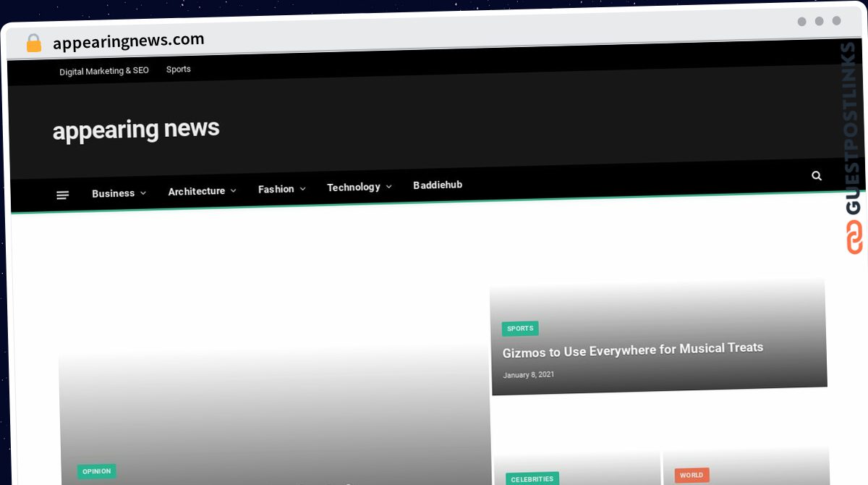
Task: Open the Baddiehub menu item
Action: point(438,185)
